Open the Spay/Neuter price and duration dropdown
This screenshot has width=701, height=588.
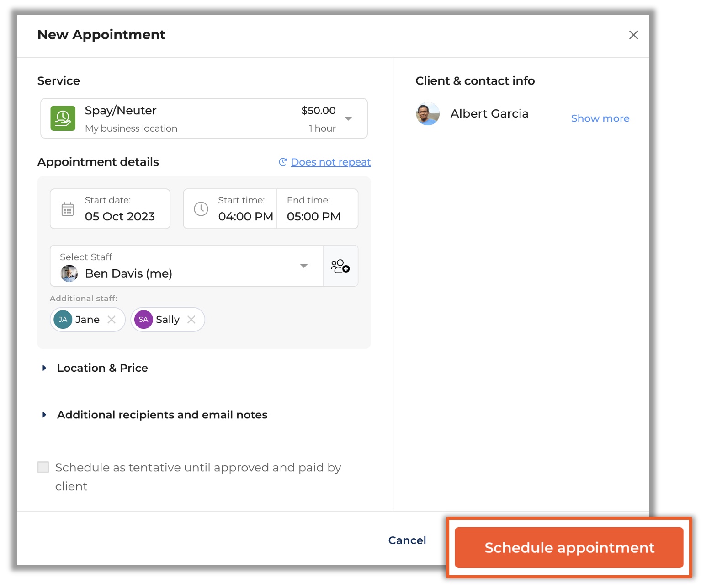pyautogui.click(x=348, y=118)
